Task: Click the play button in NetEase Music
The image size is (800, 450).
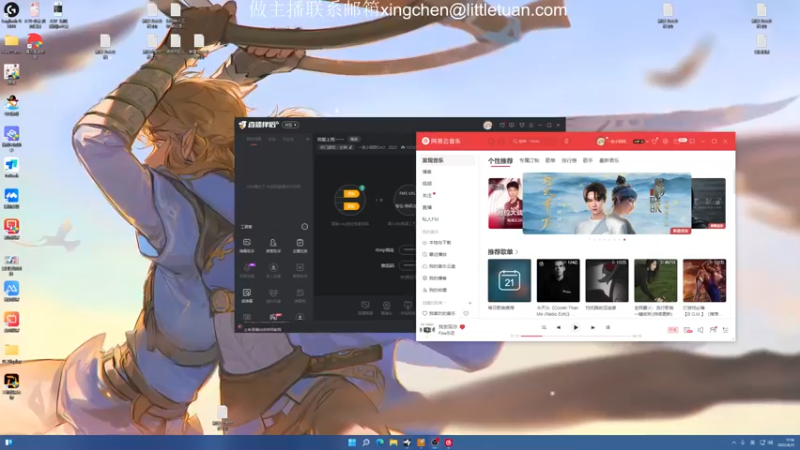Action: (x=576, y=328)
